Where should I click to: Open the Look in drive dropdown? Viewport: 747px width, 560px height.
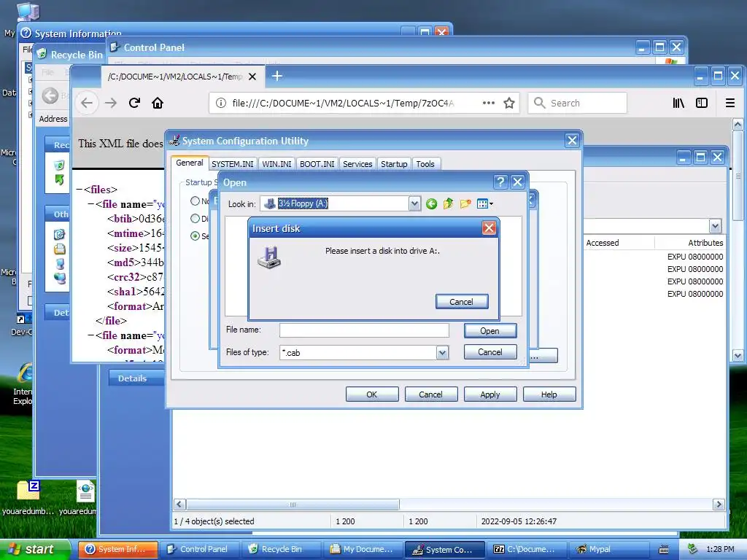pyautogui.click(x=414, y=204)
